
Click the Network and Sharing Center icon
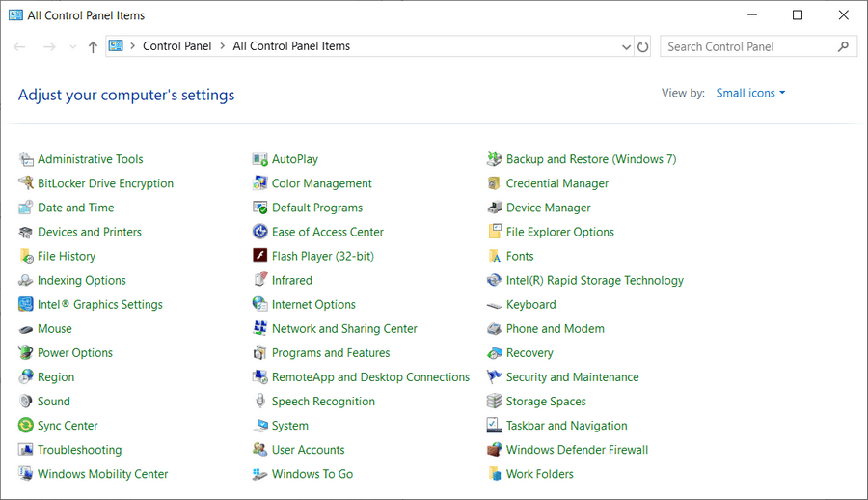pos(260,329)
